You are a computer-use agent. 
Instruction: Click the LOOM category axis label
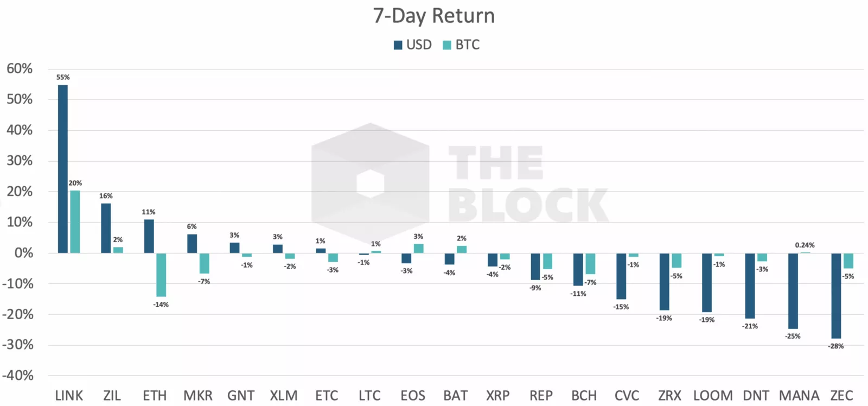713,396
